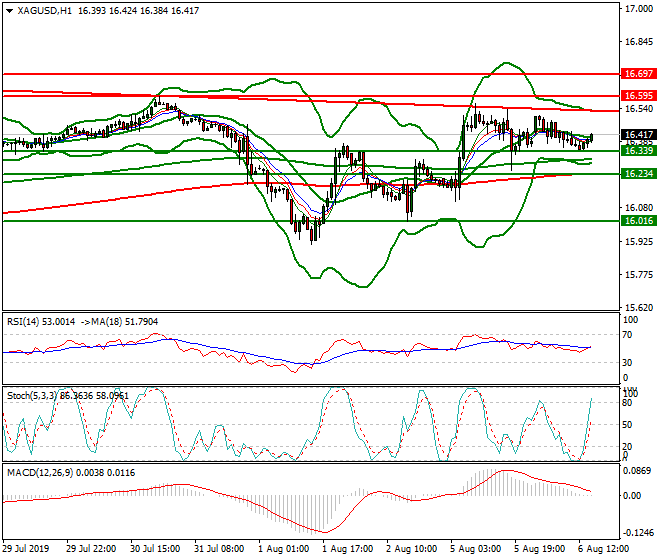The image size is (660, 560).
Task: Click the RSI scale value 30
Action: point(627,363)
